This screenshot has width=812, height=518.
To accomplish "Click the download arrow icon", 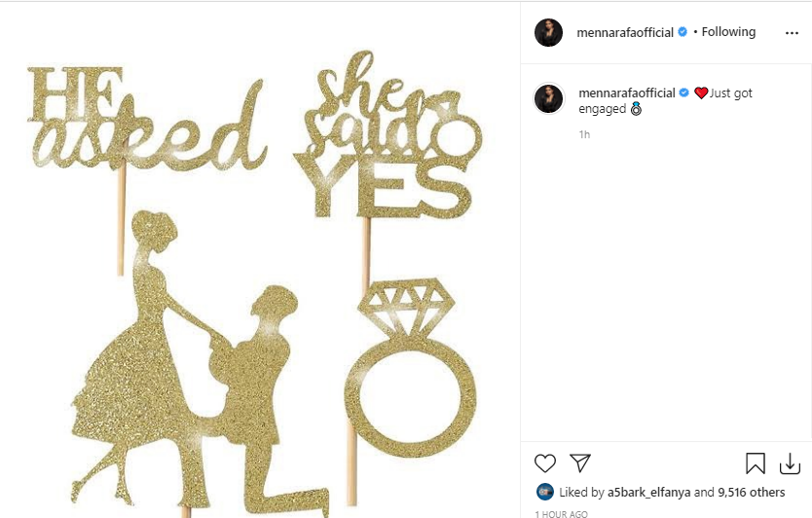I will click(x=790, y=462).
